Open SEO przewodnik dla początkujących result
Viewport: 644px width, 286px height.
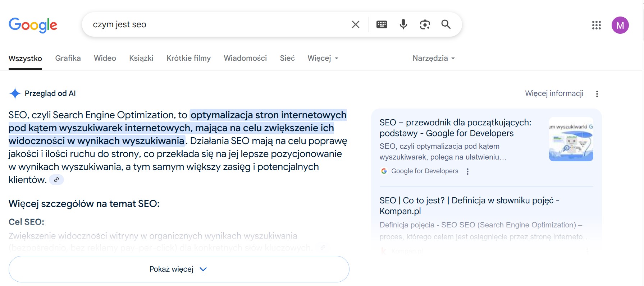click(455, 128)
